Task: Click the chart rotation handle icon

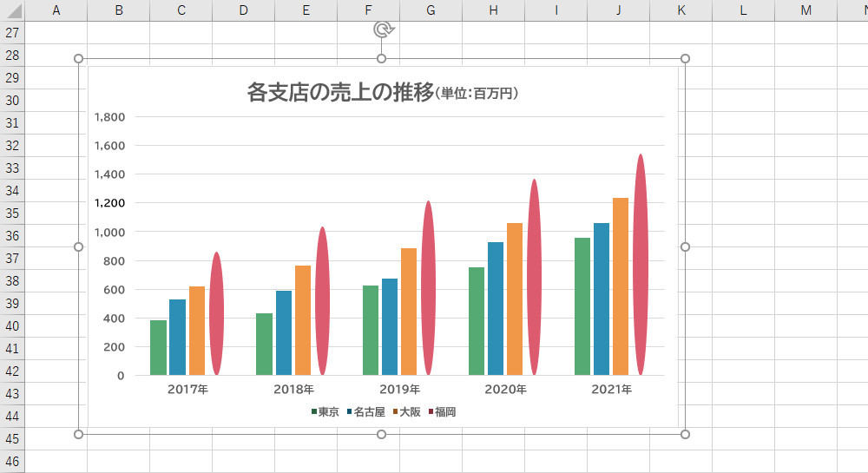Action: point(383,30)
